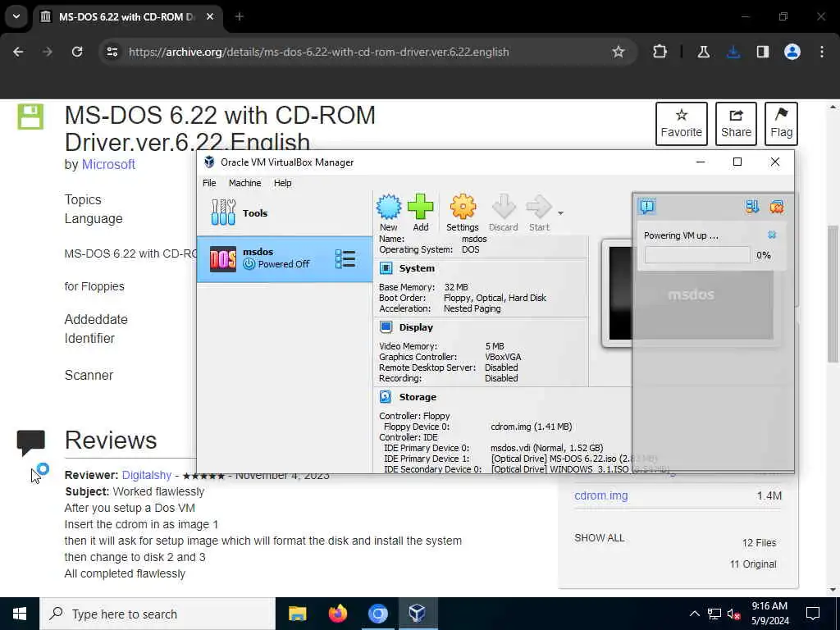The width and height of the screenshot is (840, 630).
Task: Click the Start arrow icon
Action: point(539,207)
